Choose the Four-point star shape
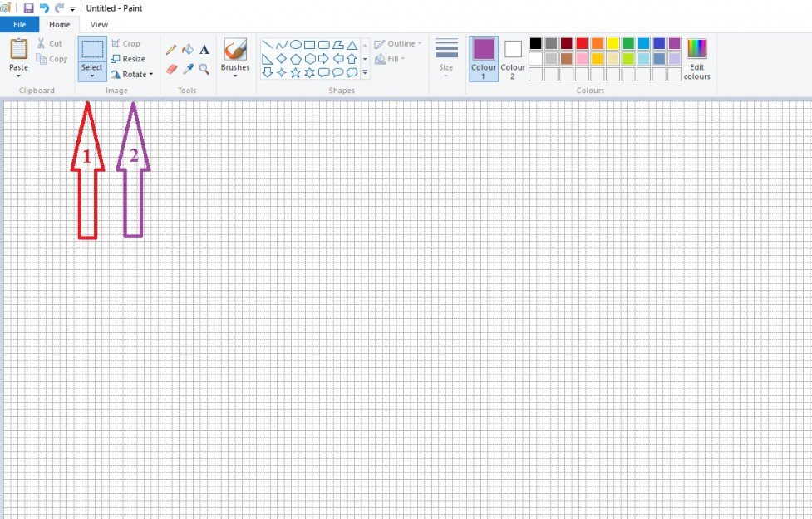This screenshot has height=519, width=812. [281, 72]
